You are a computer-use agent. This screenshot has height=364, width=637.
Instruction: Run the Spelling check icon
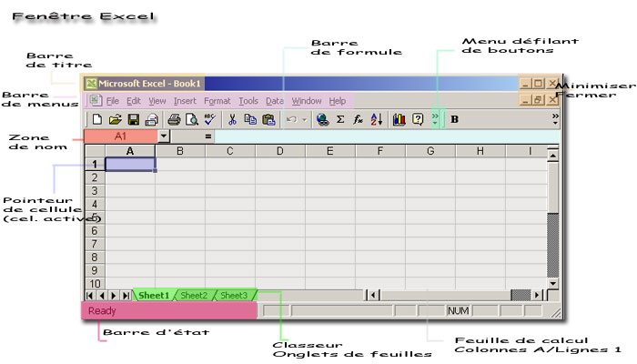(x=209, y=119)
